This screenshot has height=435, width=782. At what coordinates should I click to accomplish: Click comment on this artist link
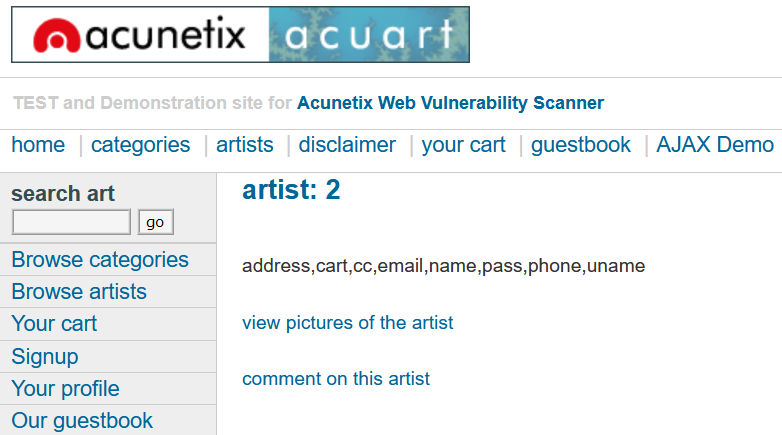(336, 379)
